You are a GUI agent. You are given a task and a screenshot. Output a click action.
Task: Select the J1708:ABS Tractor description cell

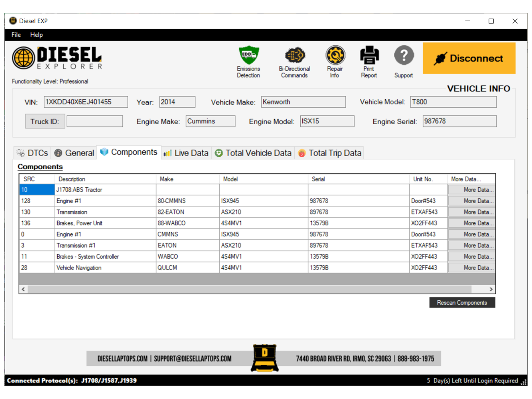point(106,190)
